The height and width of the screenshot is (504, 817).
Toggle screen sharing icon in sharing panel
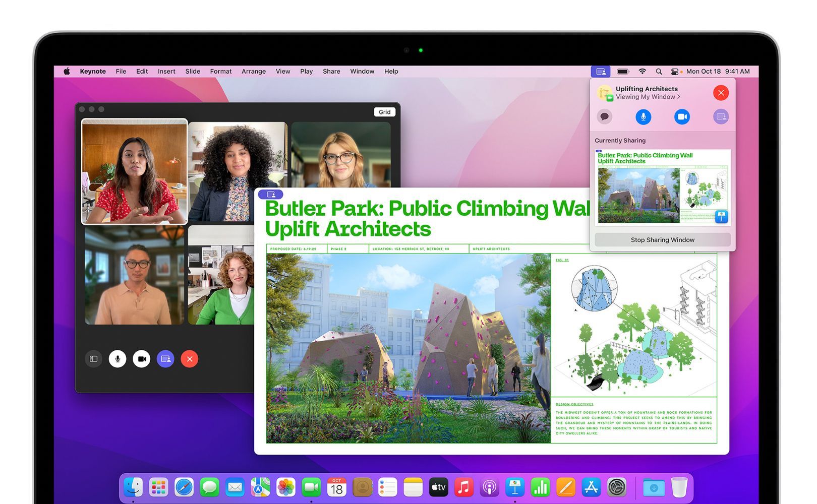pos(721,117)
